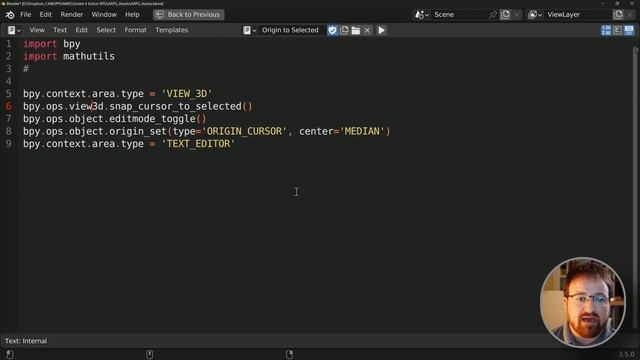Viewport: 640px width, 360px height.
Task: Click the Scene name field
Action: 460,15
